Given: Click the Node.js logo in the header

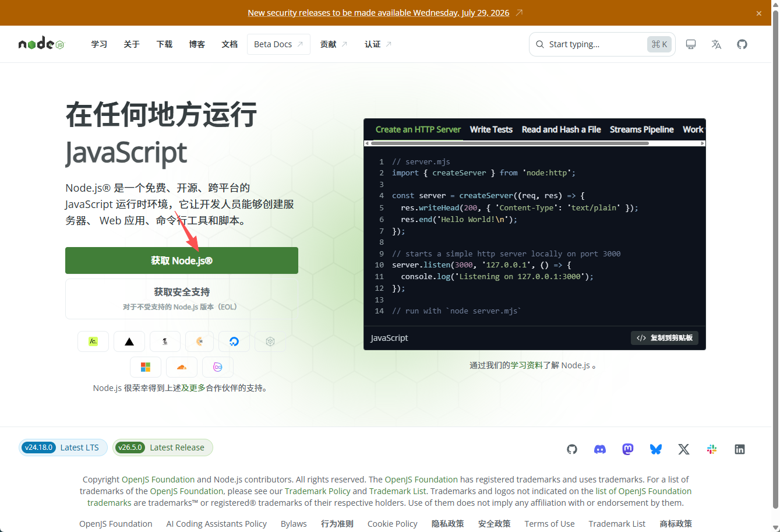Looking at the screenshot, I should tap(41, 44).
